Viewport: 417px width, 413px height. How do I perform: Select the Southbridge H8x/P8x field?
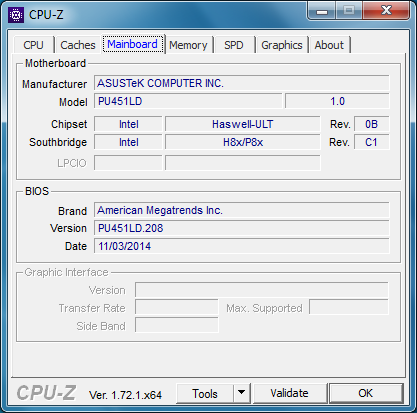(x=243, y=142)
